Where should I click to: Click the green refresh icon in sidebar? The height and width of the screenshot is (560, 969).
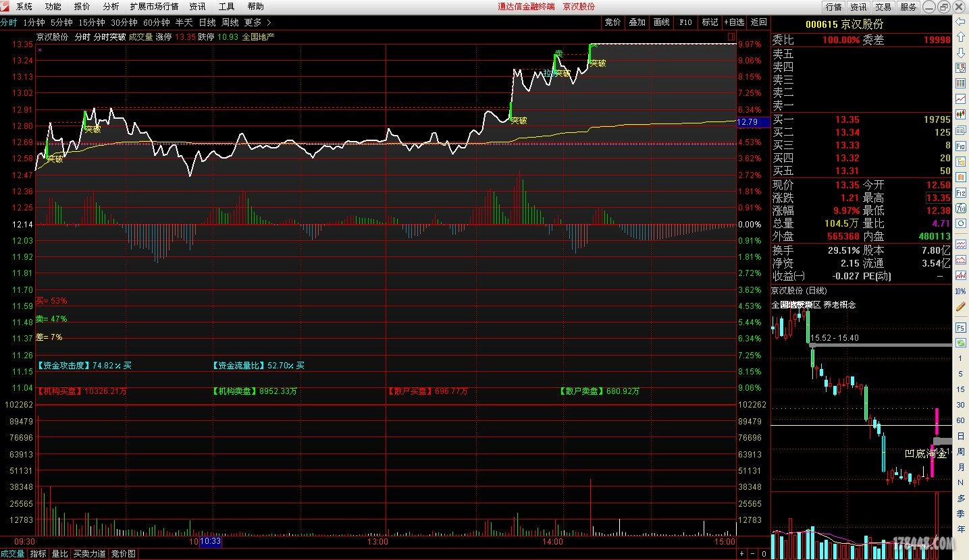pos(960,343)
